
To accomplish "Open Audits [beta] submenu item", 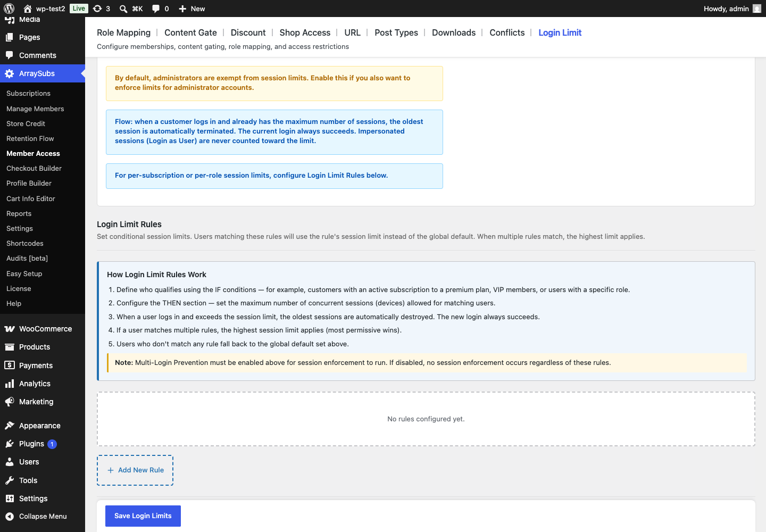I will (27, 258).
